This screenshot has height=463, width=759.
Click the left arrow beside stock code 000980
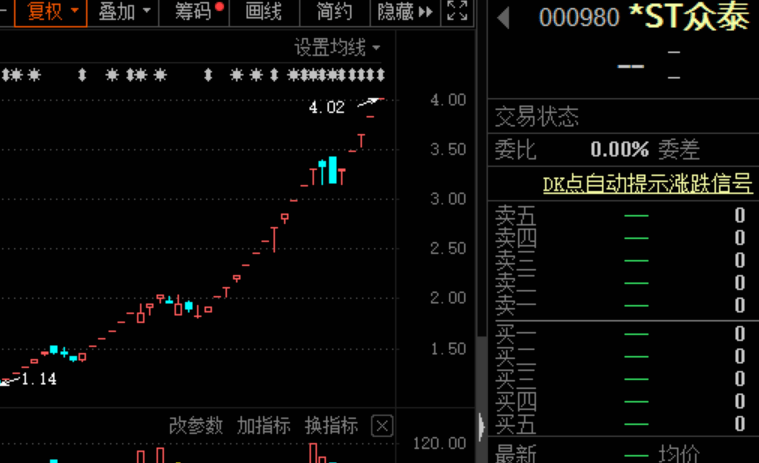[x=503, y=17]
